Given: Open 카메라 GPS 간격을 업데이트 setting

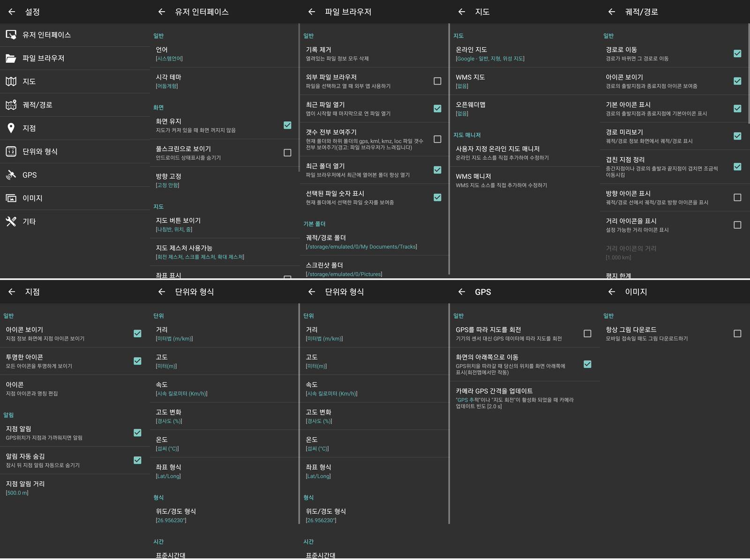Looking at the screenshot, I should [x=525, y=398].
